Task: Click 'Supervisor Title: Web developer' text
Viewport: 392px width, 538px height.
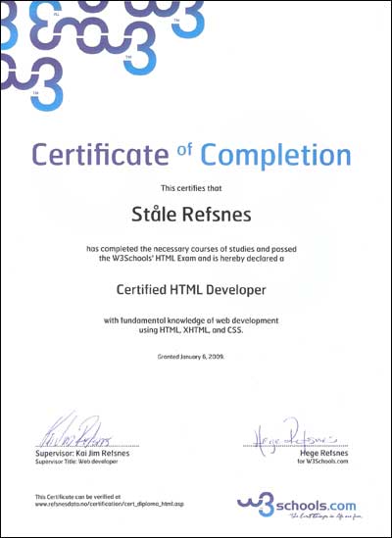Action: tap(76, 462)
